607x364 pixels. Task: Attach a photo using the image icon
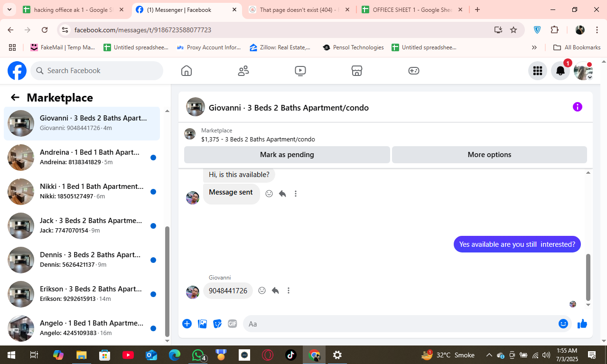pos(202,324)
